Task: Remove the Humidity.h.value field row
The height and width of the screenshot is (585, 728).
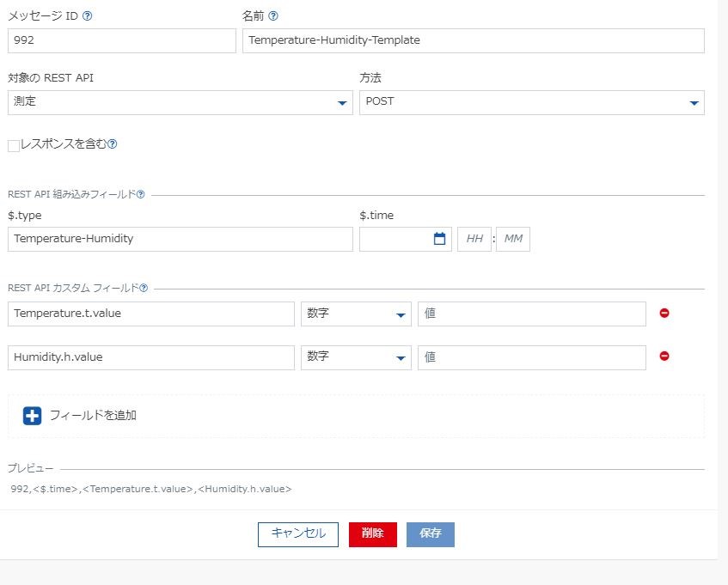Action: click(664, 356)
